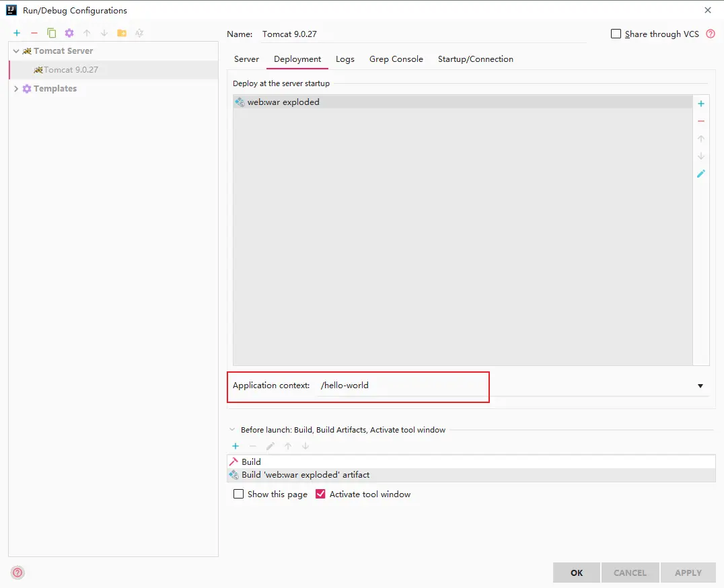Open help question mark at bottom left
This screenshot has height=588, width=724.
click(17, 573)
